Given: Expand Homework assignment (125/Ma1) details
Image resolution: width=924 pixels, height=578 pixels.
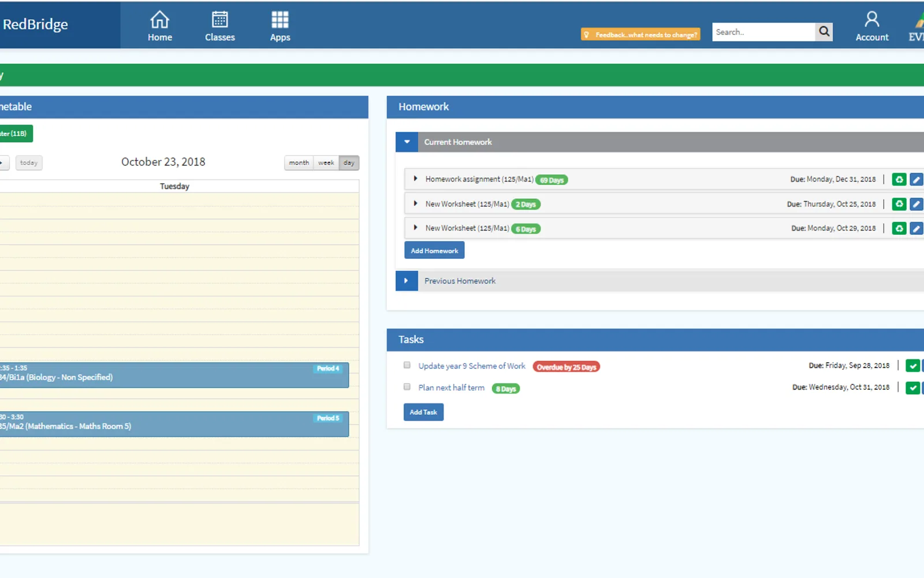Looking at the screenshot, I should tap(415, 179).
